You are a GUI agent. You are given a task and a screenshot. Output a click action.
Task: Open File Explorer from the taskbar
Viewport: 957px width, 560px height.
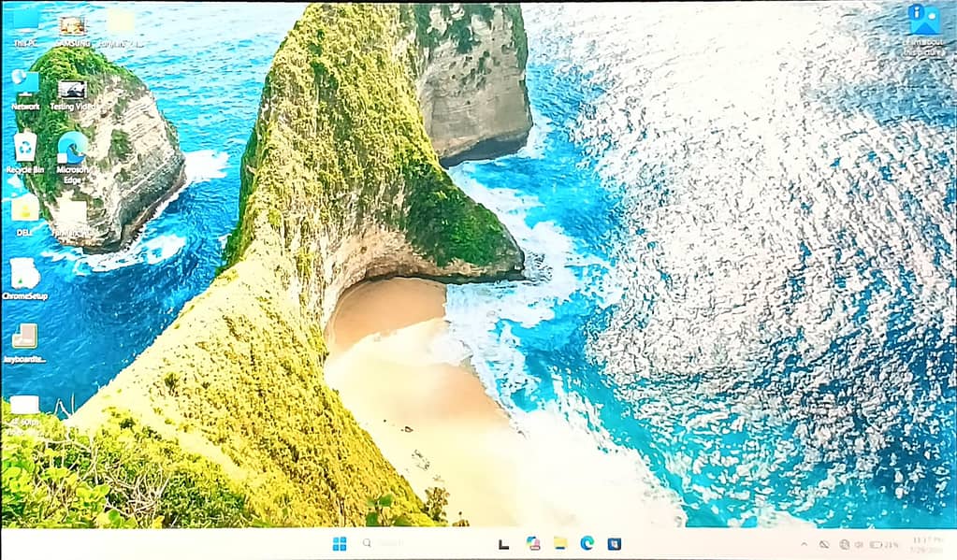pyautogui.click(x=560, y=543)
